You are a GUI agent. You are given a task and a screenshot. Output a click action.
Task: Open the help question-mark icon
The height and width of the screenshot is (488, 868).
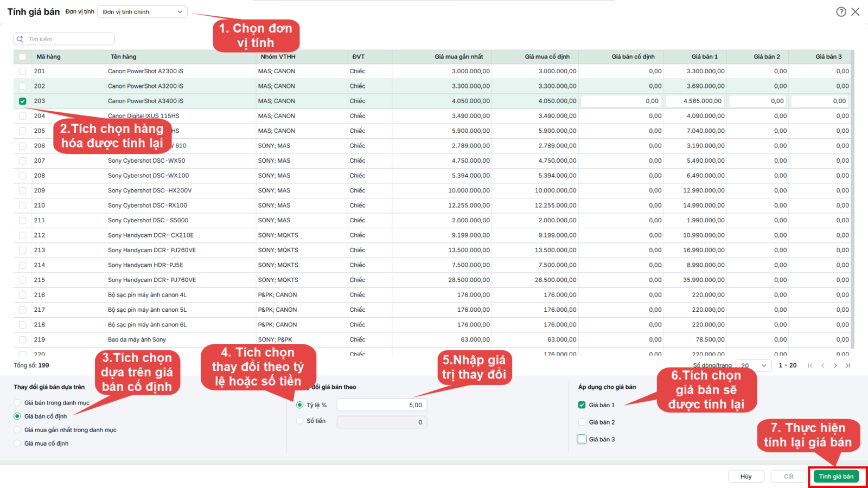point(841,12)
